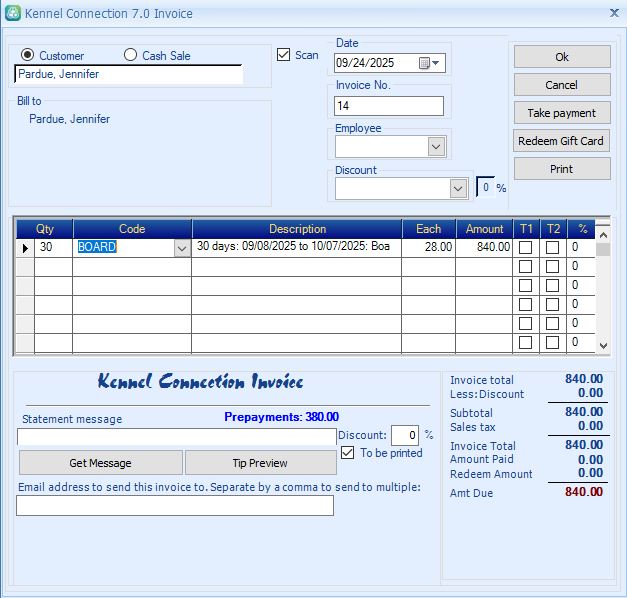This screenshot has height=598, width=627.
Task: Click the Kennel Connection app icon
Action: click(13, 13)
